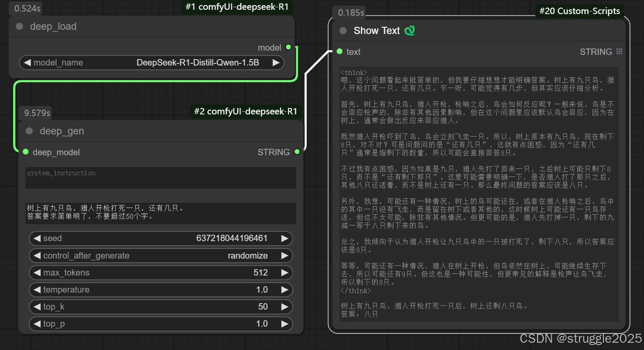
Task: Decrease top_p with left arrow
Action: point(37,324)
